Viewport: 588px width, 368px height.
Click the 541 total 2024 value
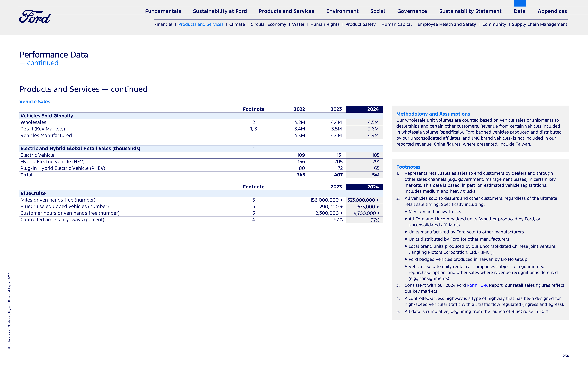click(376, 175)
